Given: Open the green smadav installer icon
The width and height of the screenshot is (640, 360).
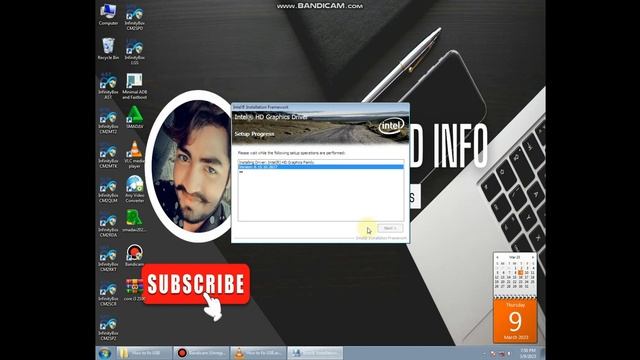Looking at the screenshot, I should pyautogui.click(x=134, y=221).
